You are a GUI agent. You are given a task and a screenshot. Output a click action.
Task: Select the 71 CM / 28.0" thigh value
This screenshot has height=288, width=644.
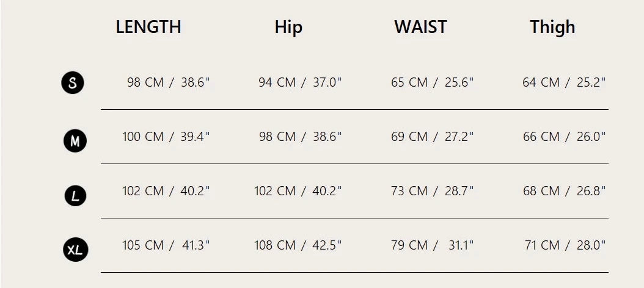(x=565, y=245)
